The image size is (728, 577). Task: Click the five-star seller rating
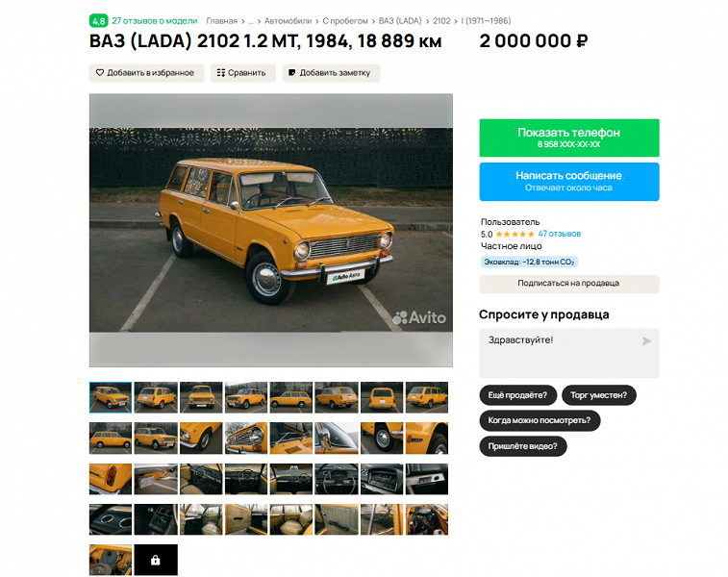point(515,234)
